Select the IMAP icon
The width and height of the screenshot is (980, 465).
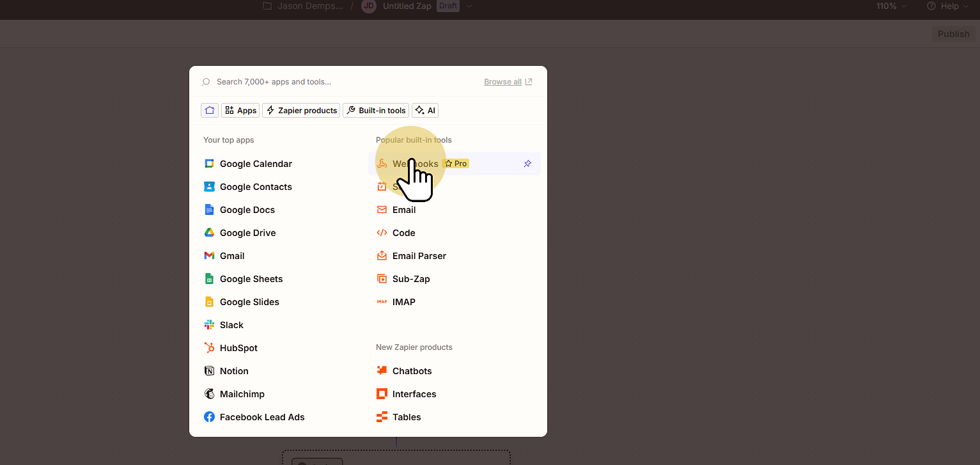[x=382, y=302]
